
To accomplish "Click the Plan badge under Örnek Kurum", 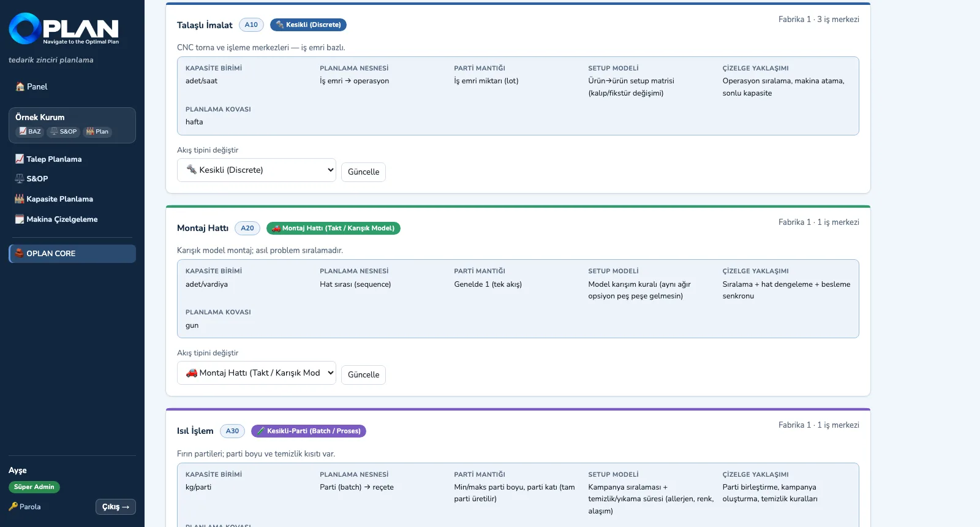I will (x=97, y=131).
